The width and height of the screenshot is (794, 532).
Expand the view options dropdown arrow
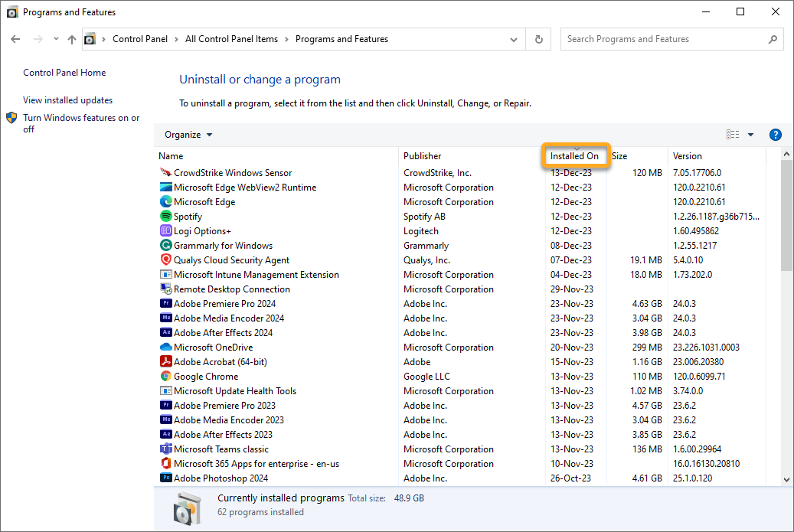coord(750,135)
